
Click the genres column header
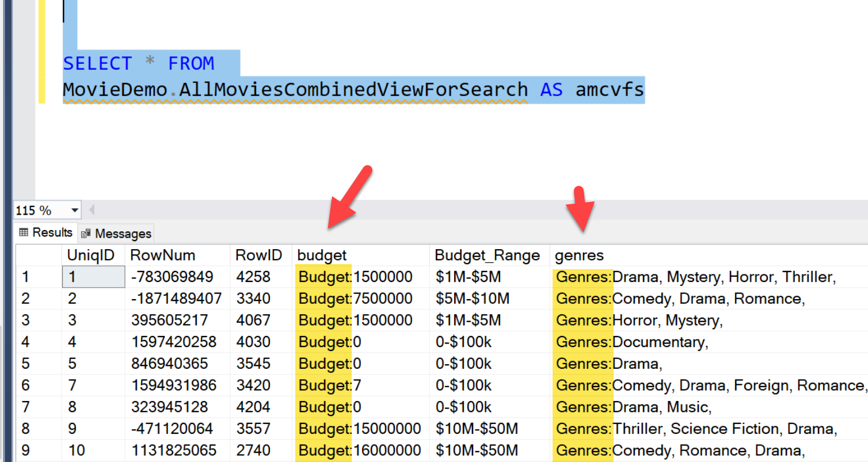(709, 255)
